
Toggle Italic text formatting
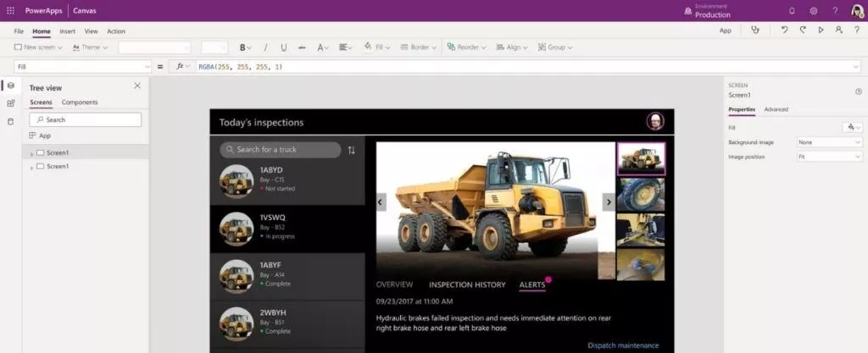pos(265,47)
